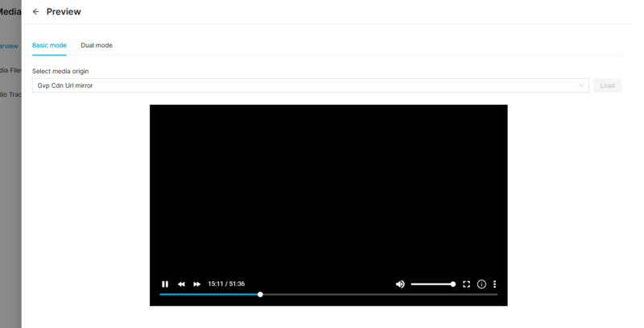Click the volume slider handle
Screen dimensions: 644x328
[x=453, y=284]
